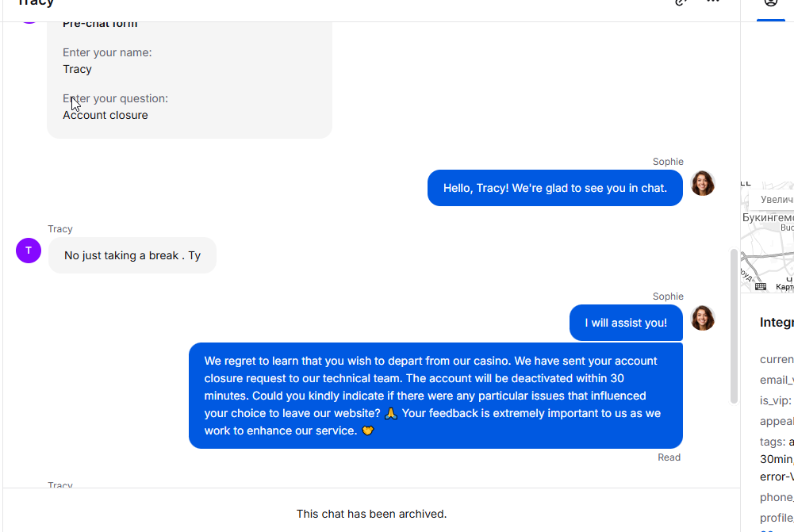Click the "This chat has been archived." notice

(x=371, y=514)
